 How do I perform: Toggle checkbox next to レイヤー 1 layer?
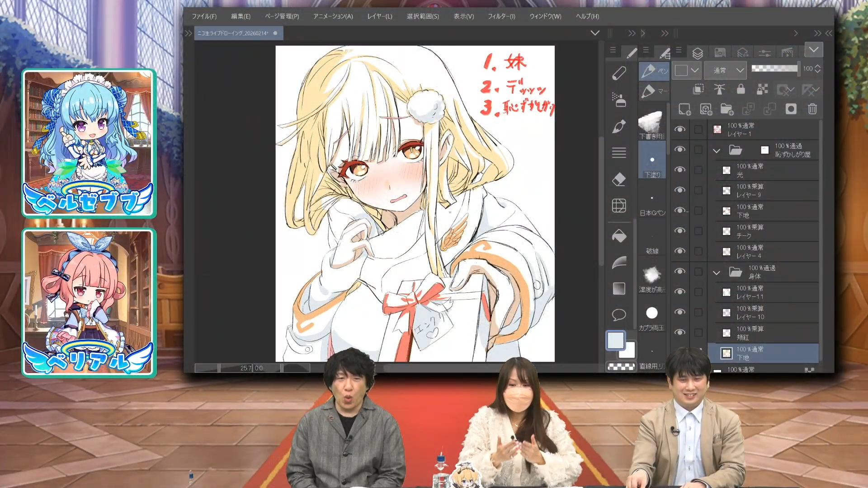click(x=698, y=130)
